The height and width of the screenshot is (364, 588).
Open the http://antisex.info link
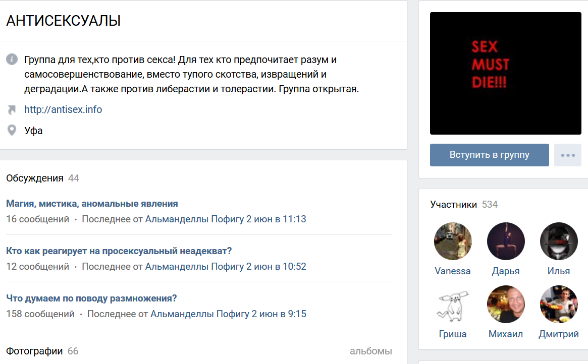pos(63,109)
